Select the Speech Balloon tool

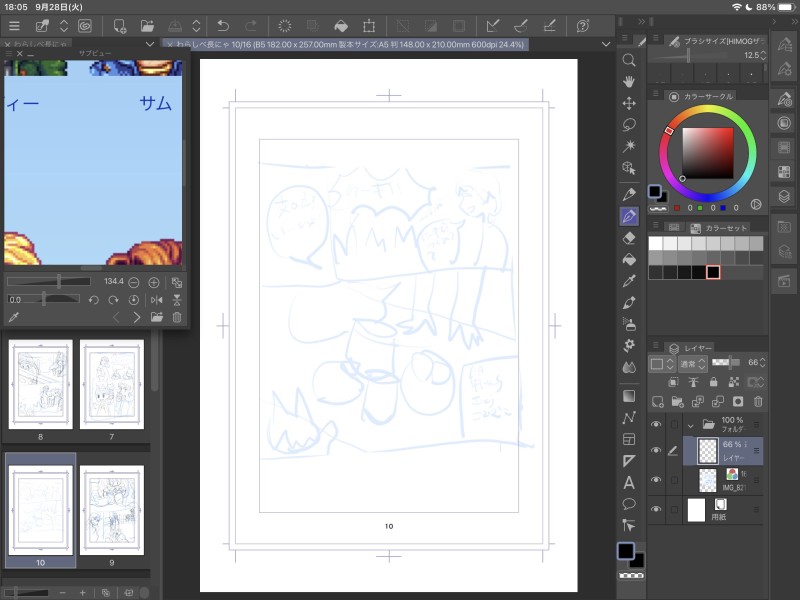click(x=629, y=503)
